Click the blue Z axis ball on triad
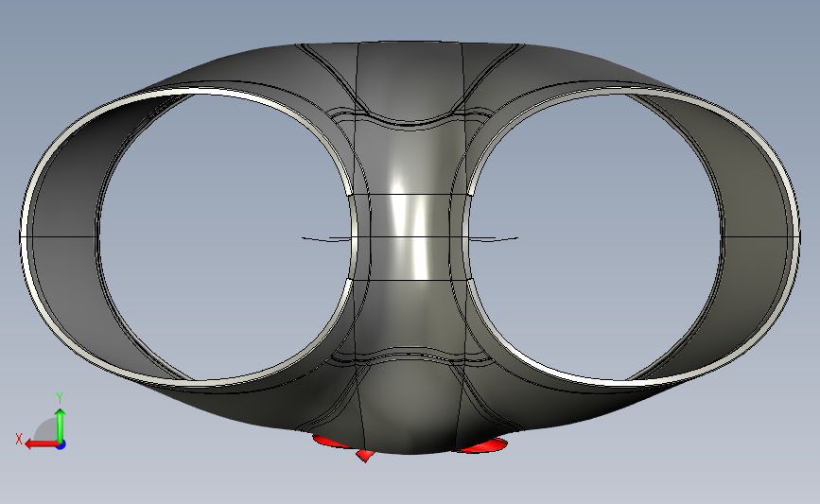Image resolution: width=820 pixels, height=504 pixels. pyautogui.click(x=61, y=445)
